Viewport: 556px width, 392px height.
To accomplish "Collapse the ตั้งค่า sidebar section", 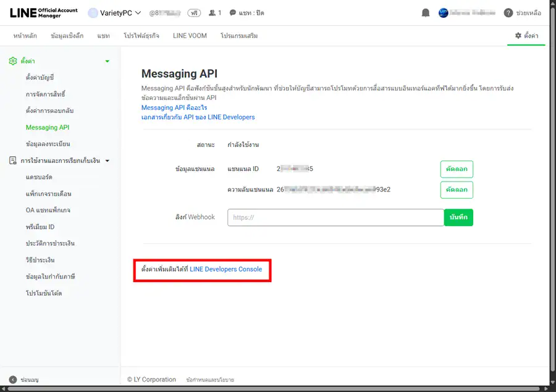I will click(107, 61).
